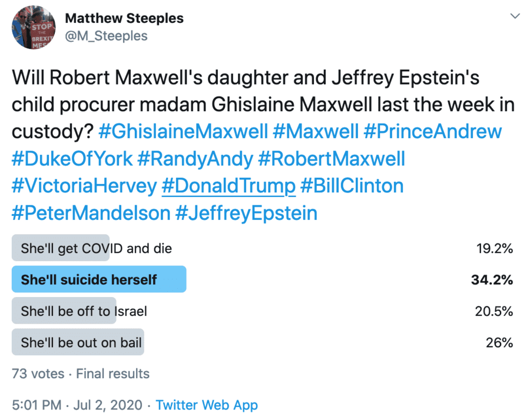Viewport: 530px width, 420px height.
Task: Open the #JeffreyEpstein hashtag
Action: (x=246, y=213)
